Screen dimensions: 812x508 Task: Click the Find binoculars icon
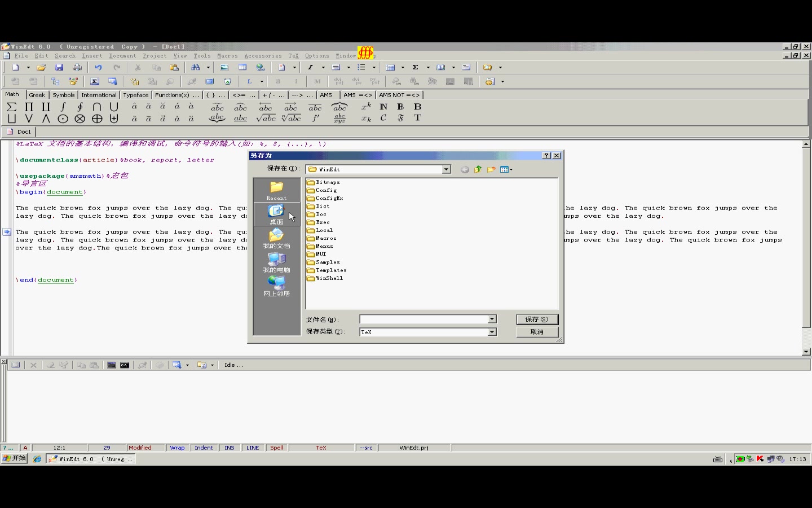point(196,67)
